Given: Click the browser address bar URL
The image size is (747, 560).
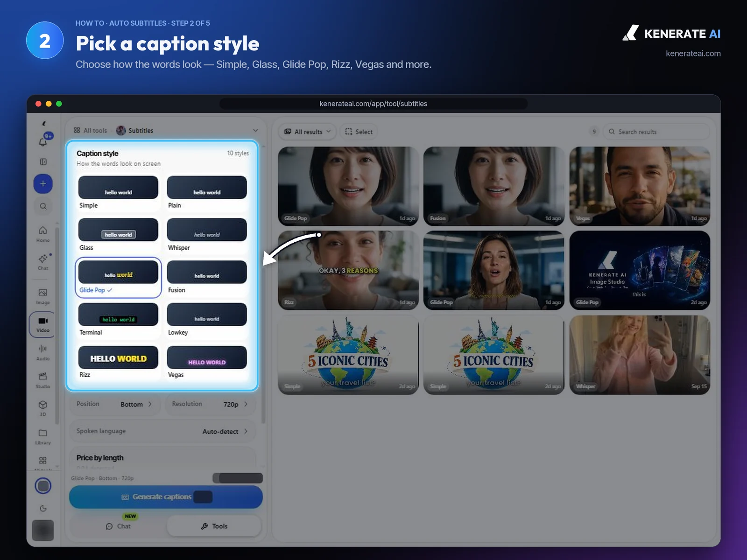Looking at the screenshot, I should pyautogui.click(x=373, y=104).
